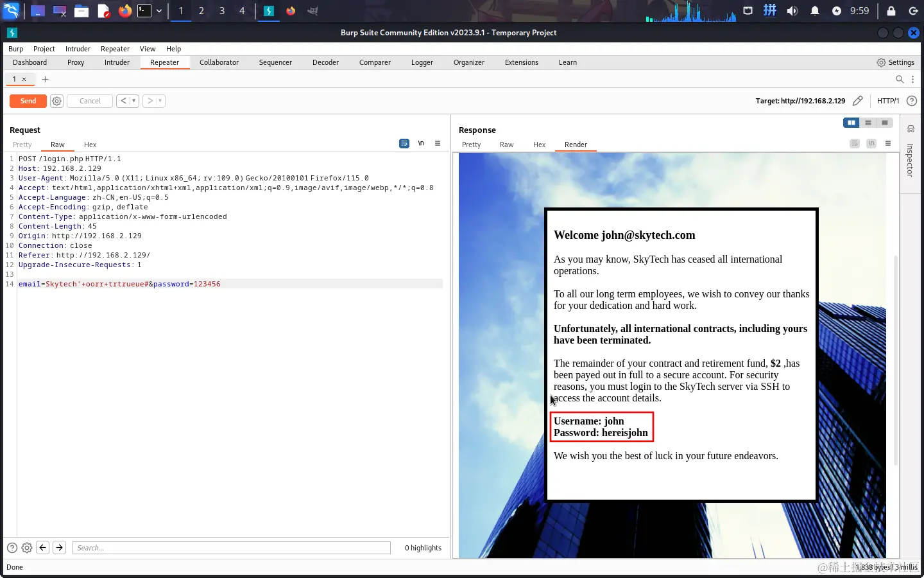This screenshot has width=924, height=578.
Task: Expand the terminal launcher dropdown arrow
Action: pyautogui.click(x=159, y=11)
